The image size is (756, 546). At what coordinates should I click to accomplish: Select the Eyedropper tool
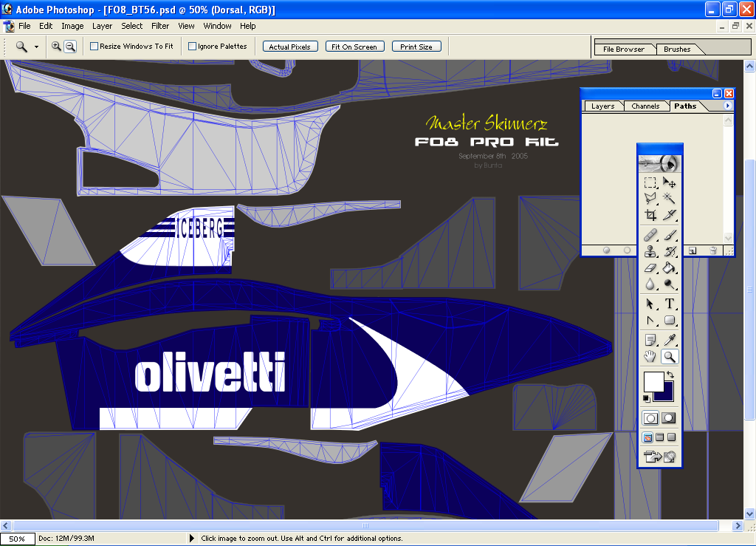pos(669,340)
